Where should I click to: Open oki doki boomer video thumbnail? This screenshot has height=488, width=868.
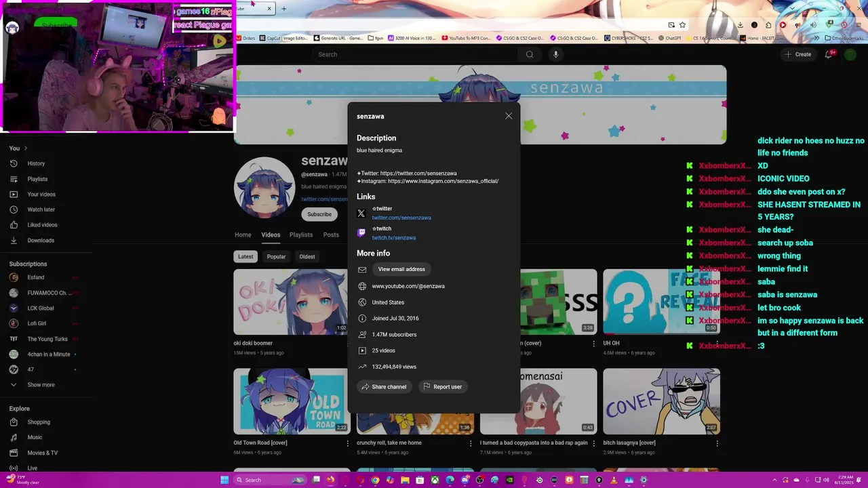tap(290, 302)
